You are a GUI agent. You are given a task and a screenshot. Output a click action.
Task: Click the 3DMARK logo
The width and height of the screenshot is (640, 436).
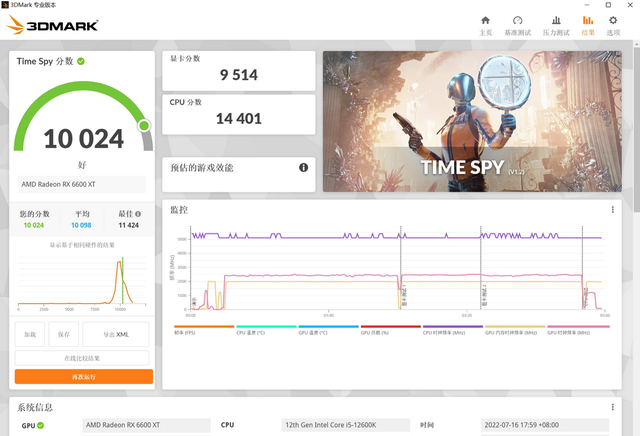click(x=53, y=25)
